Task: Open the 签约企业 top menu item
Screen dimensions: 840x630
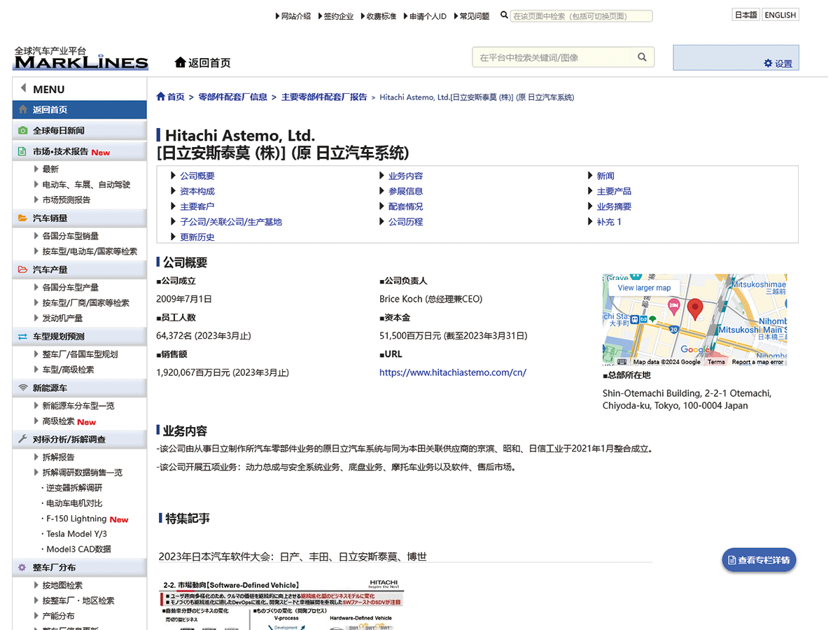Action: 339,15
